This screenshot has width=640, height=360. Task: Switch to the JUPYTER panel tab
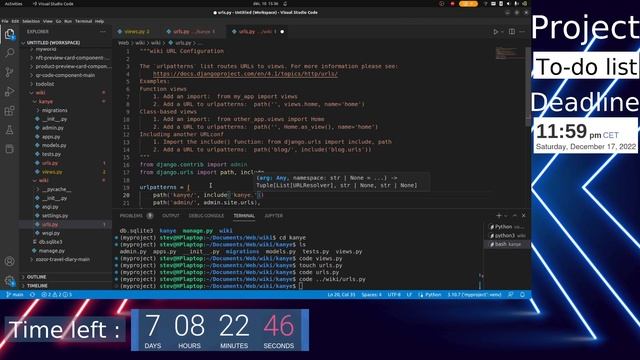point(273,216)
